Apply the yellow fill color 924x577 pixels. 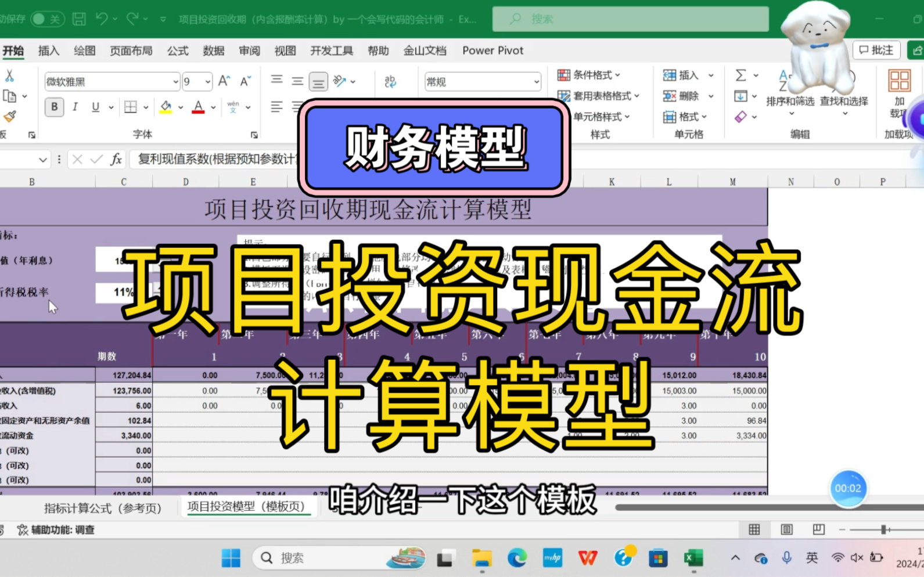[x=166, y=107]
